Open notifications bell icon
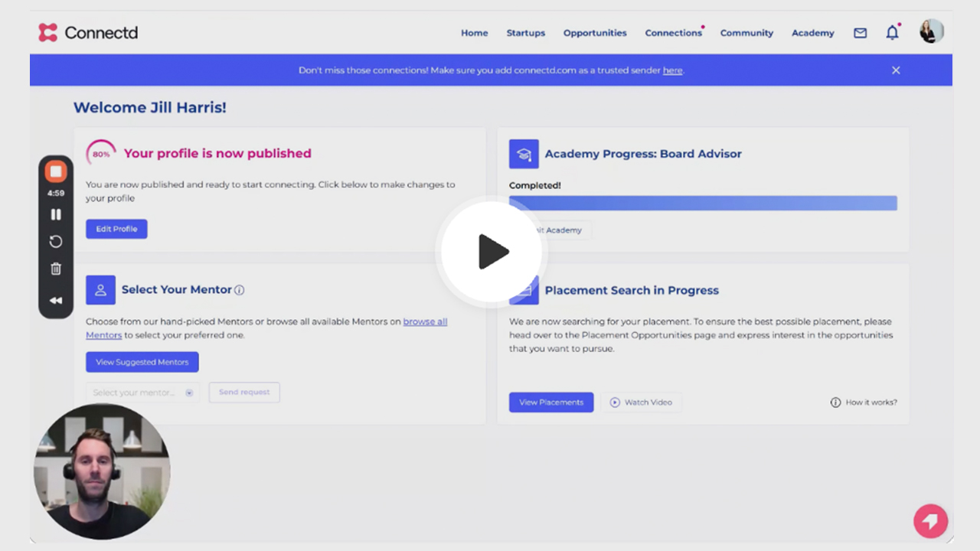This screenshot has height=551, width=980. coord(892,33)
